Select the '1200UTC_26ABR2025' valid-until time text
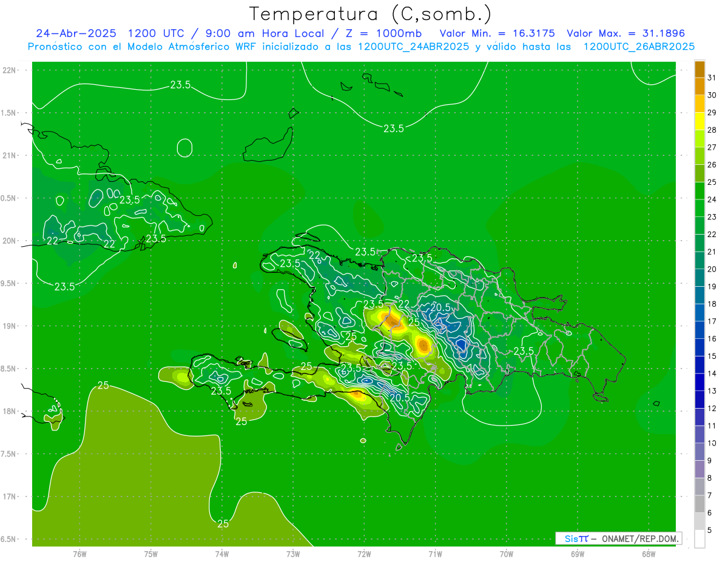 639,47
